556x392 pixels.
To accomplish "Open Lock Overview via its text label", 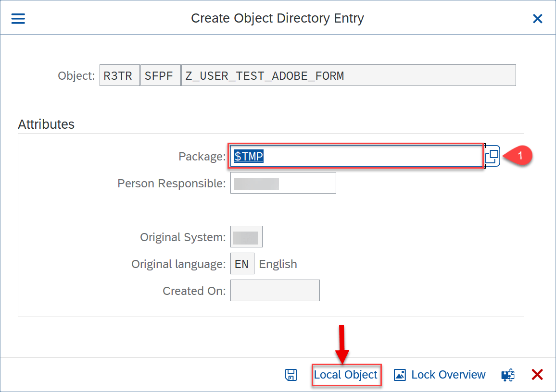I will (x=448, y=375).
